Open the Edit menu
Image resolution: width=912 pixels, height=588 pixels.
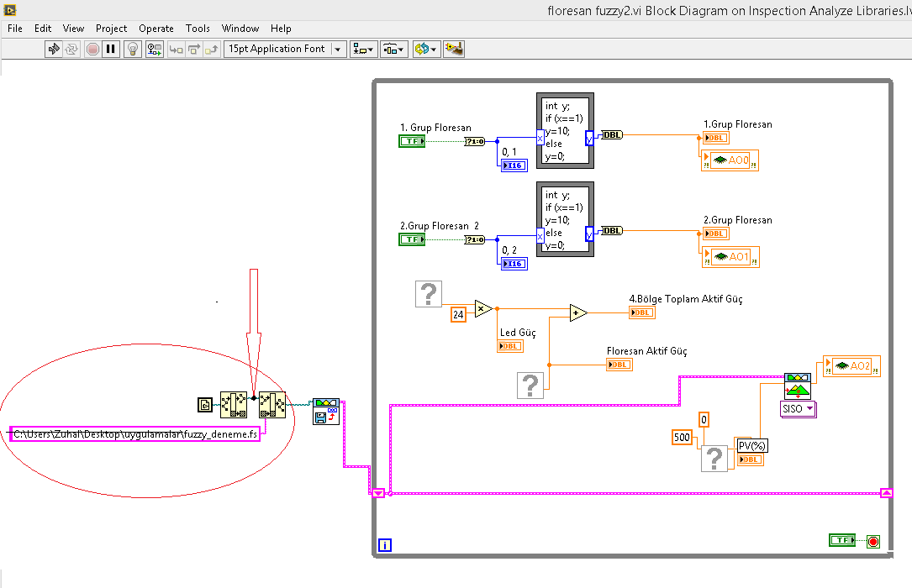(43, 29)
